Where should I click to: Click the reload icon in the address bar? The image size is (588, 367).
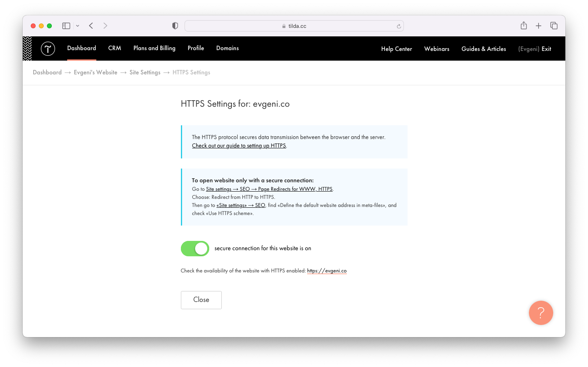click(x=399, y=25)
